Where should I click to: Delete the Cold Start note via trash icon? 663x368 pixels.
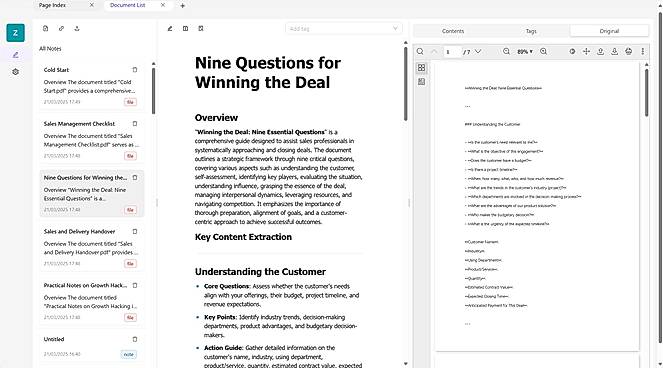135,70
